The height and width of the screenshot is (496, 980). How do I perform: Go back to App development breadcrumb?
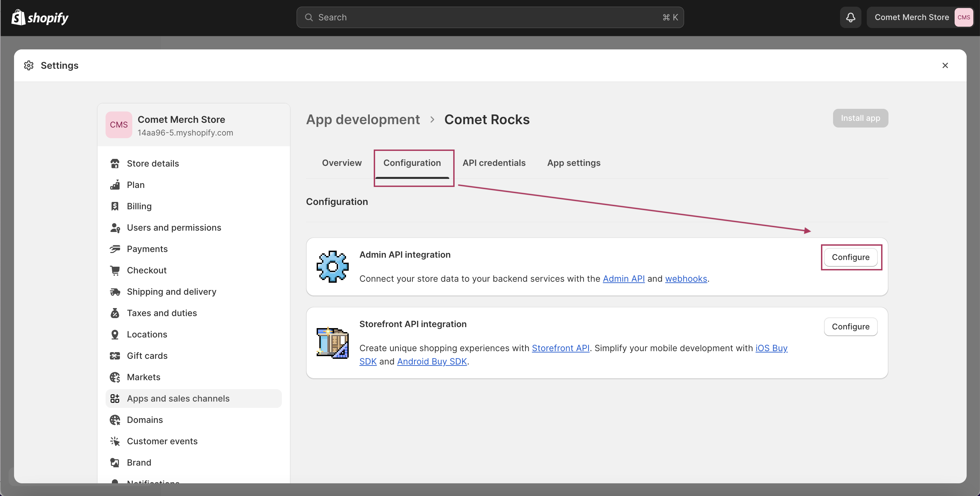pyautogui.click(x=362, y=119)
